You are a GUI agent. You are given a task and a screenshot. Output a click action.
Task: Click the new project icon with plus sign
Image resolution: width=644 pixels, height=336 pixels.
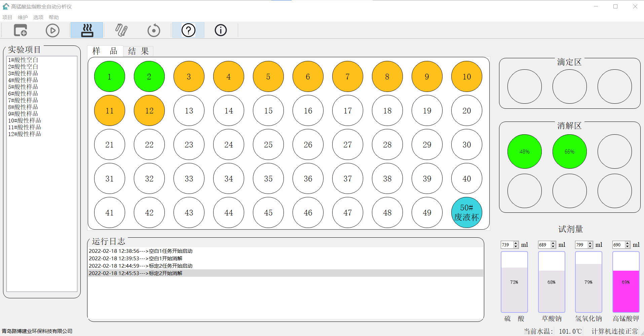tap(20, 30)
